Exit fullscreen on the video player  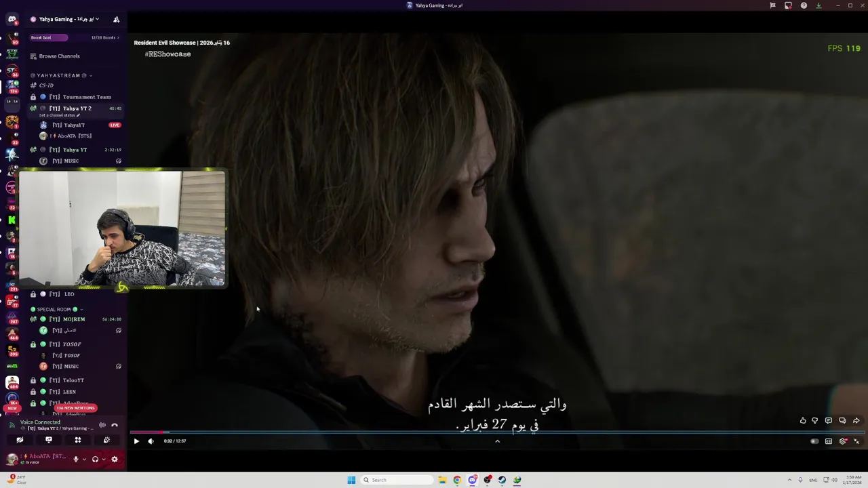click(856, 441)
